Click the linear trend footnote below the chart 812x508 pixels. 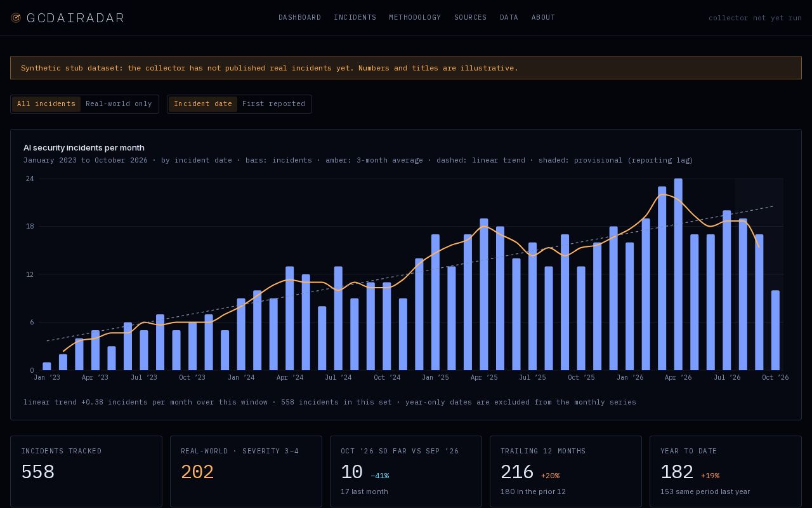tap(330, 402)
